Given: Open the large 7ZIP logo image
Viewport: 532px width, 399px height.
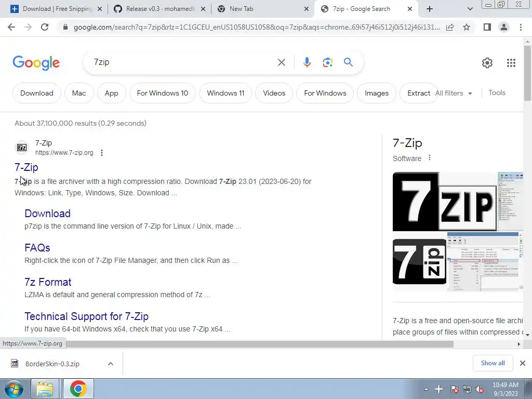Looking at the screenshot, I should [445, 202].
